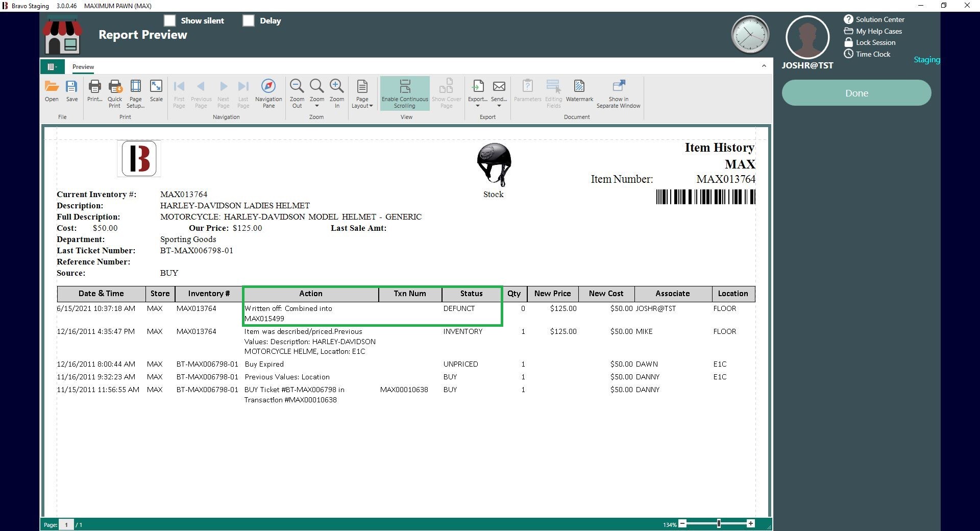Click the B company logo in report
Viewport: 980px width, 531px height.
[x=139, y=158]
